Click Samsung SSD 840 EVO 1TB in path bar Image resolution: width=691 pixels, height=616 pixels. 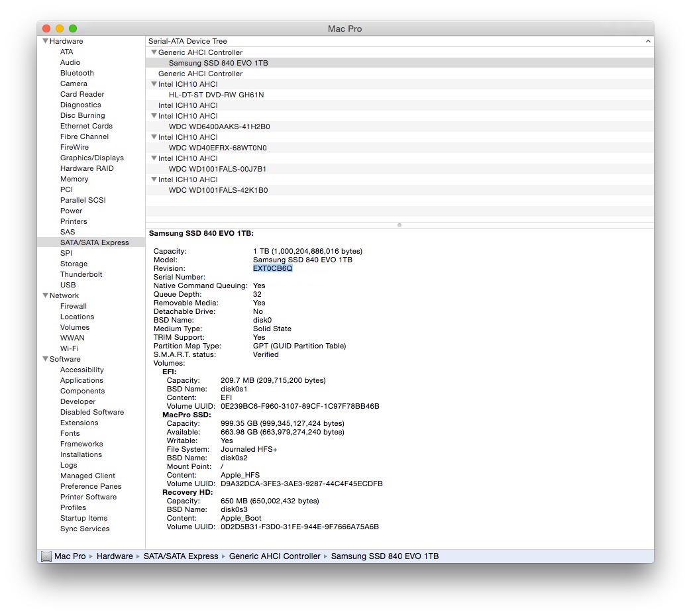(x=385, y=556)
